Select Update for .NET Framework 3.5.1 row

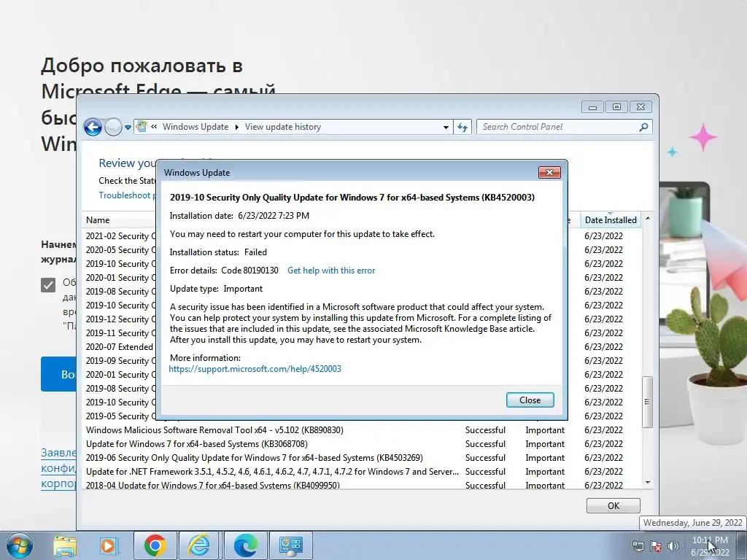(362, 472)
